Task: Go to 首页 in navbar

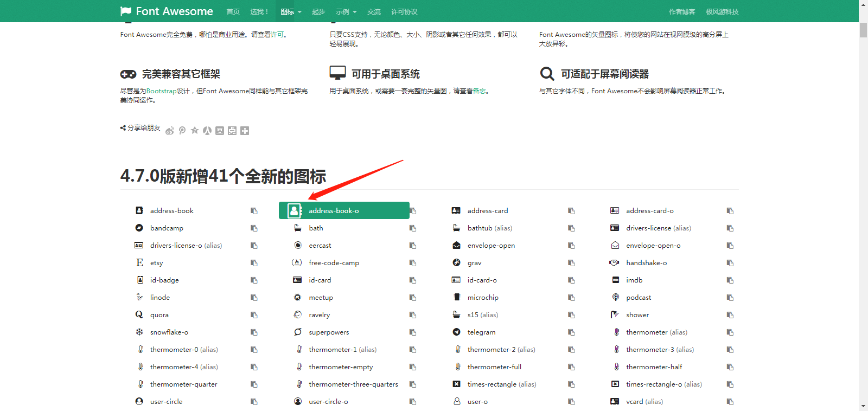Action: point(233,11)
